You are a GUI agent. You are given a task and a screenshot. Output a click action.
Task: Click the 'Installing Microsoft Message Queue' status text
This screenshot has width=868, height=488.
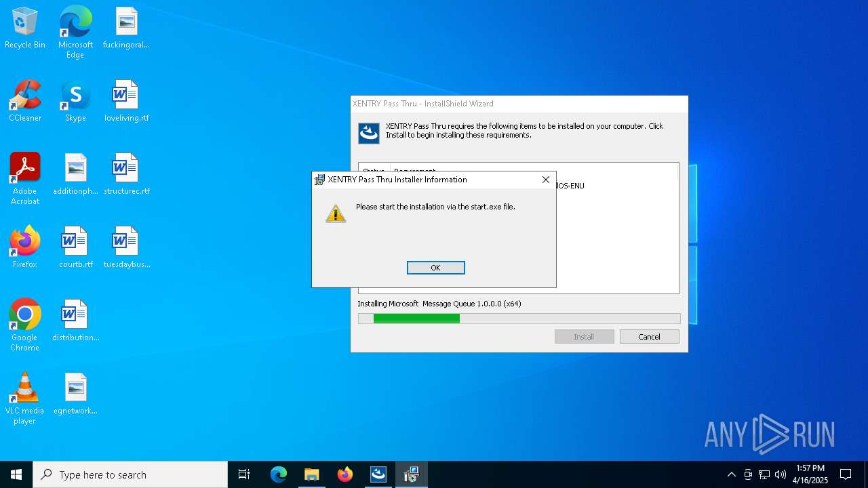coord(439,304)
